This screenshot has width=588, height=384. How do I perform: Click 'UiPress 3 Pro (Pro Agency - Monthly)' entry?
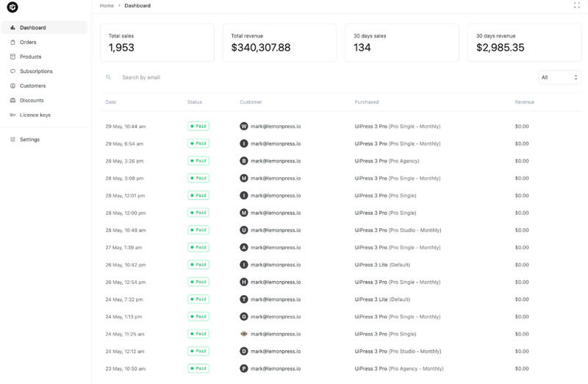pyautogui.click(x=399, y=369)
